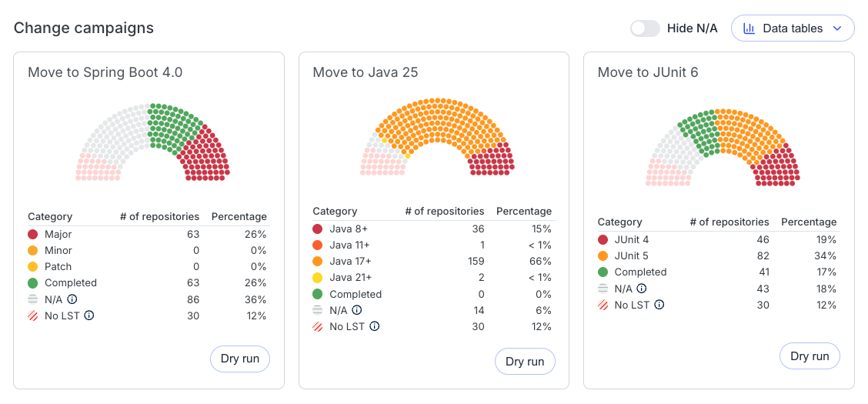Click the Move to Java 25 title
Image resolution: width=868 pixels, height=404 pixels.
(x=366, y=72)
